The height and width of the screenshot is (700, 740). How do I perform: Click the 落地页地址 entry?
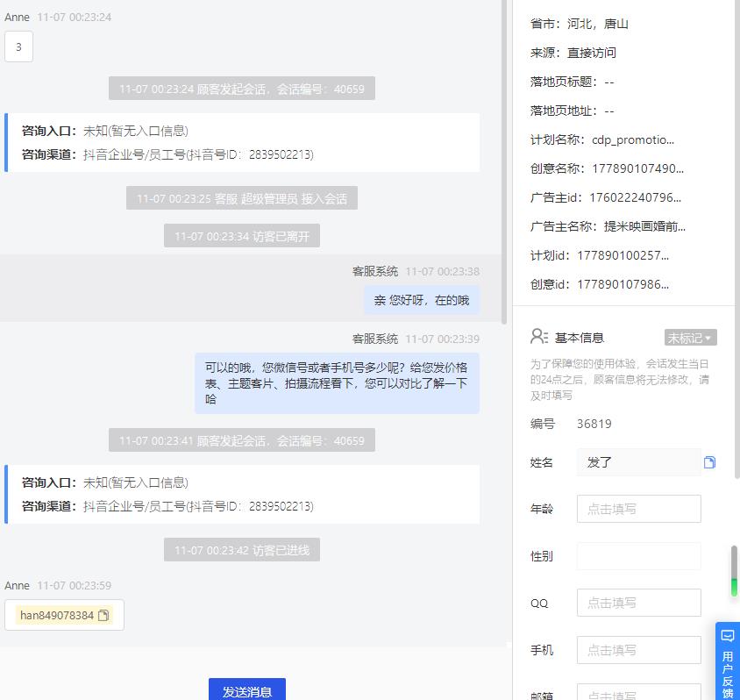tap(572, 111)
